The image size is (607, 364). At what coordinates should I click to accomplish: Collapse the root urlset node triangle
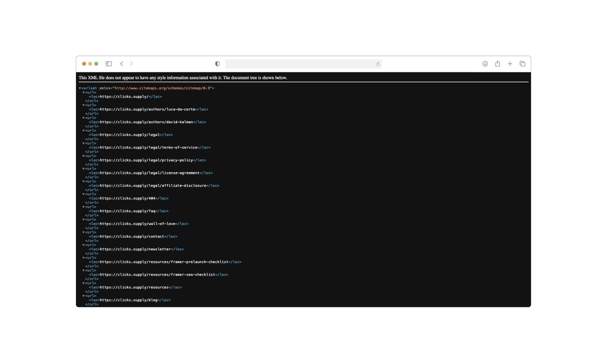coord(80,88)
